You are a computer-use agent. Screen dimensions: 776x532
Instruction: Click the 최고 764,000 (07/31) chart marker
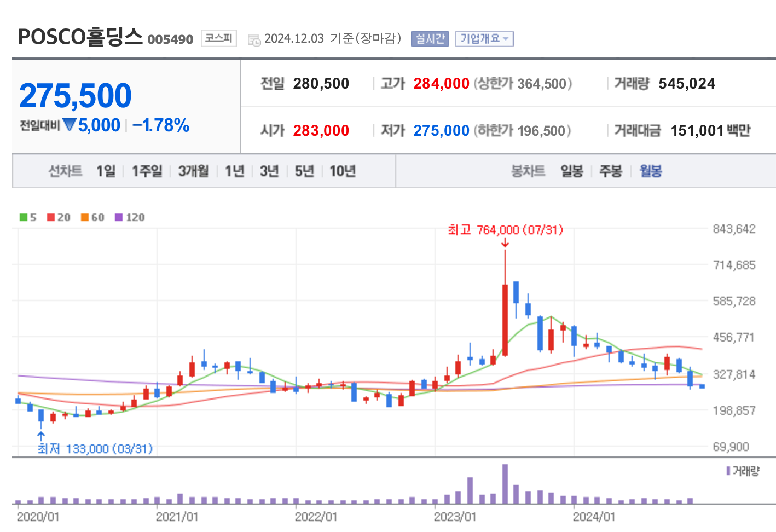[505, 230]
